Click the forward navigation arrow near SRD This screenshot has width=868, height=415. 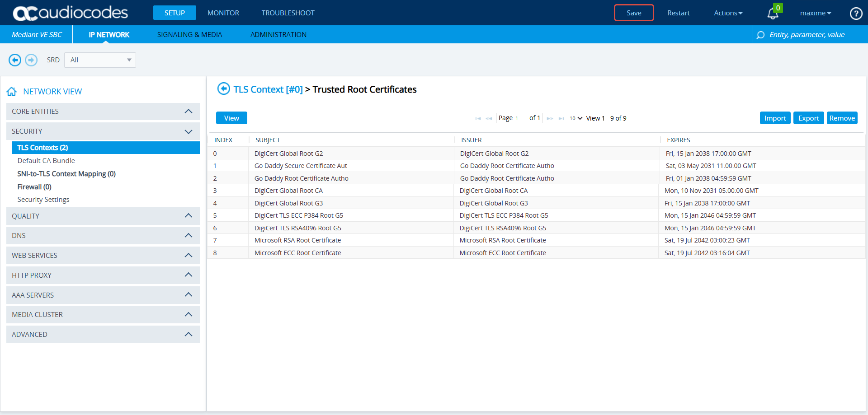(31, 60)
